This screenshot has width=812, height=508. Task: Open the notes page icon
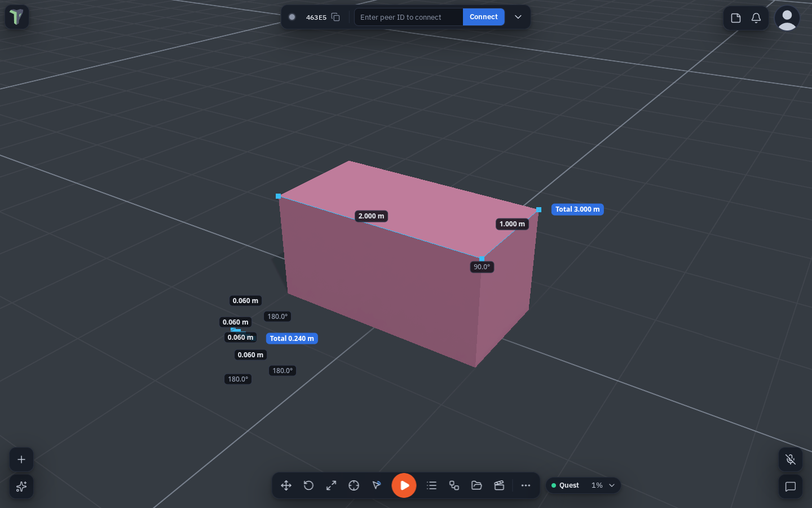tap(736, 18)
